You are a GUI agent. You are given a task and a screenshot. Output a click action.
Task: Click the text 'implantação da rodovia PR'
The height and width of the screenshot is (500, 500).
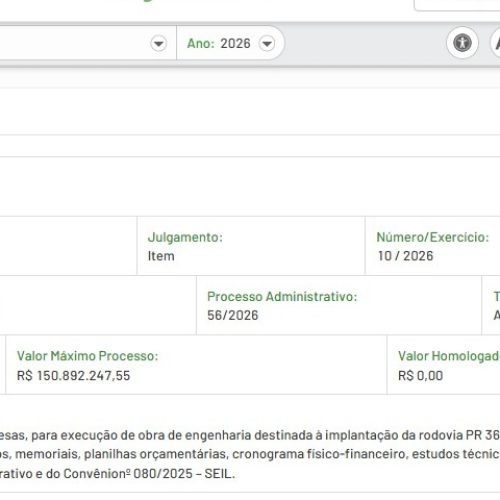(x=404, y=435)
